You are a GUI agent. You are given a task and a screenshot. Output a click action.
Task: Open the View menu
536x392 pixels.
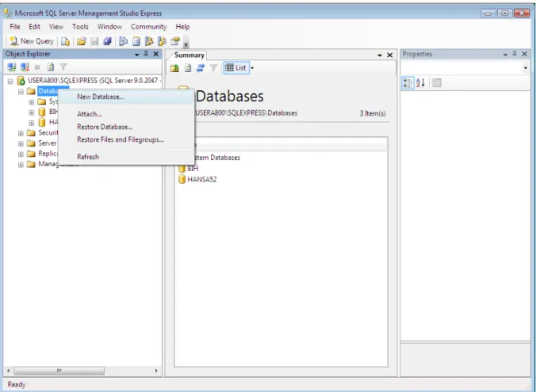(x=56, y=27)
